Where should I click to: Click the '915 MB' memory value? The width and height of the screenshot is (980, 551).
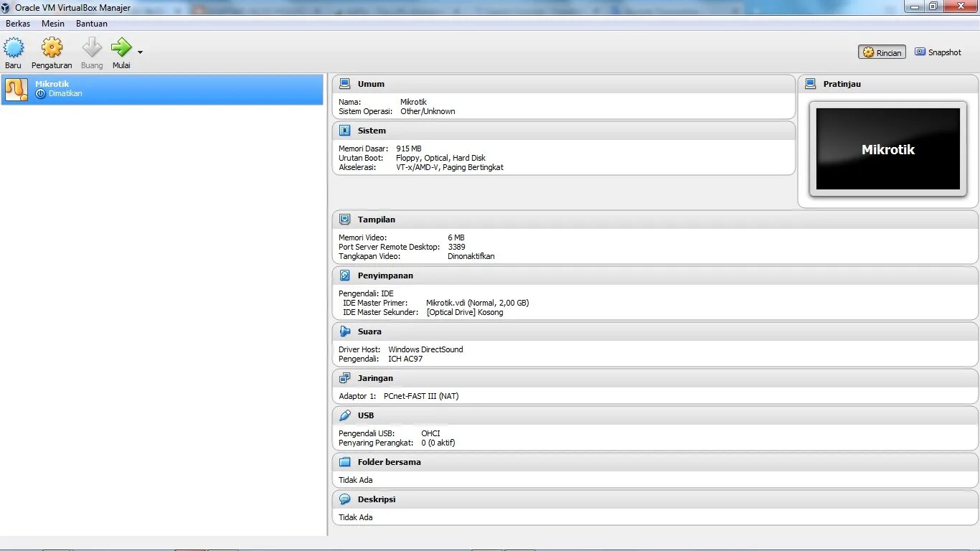[x=409, y=149]
